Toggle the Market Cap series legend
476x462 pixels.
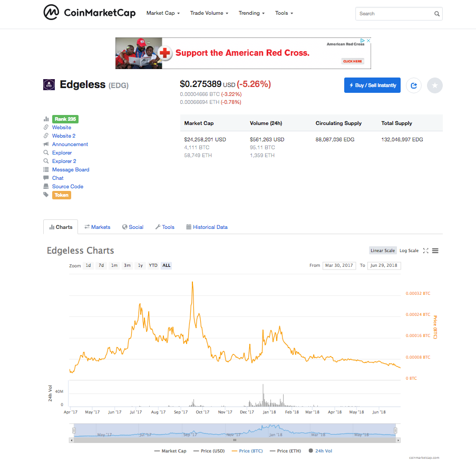tap(170, 451)
